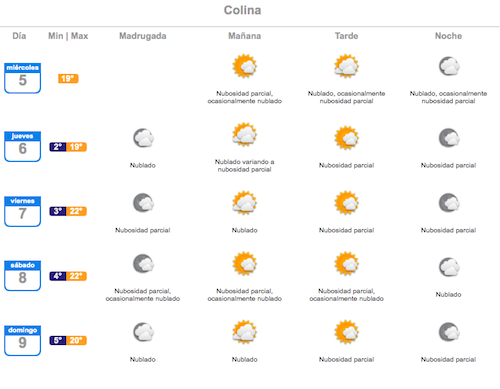Click Sunday tarde sun and cloud icon
The height and width of the screenshot is (389, 500).
point(347,332)
